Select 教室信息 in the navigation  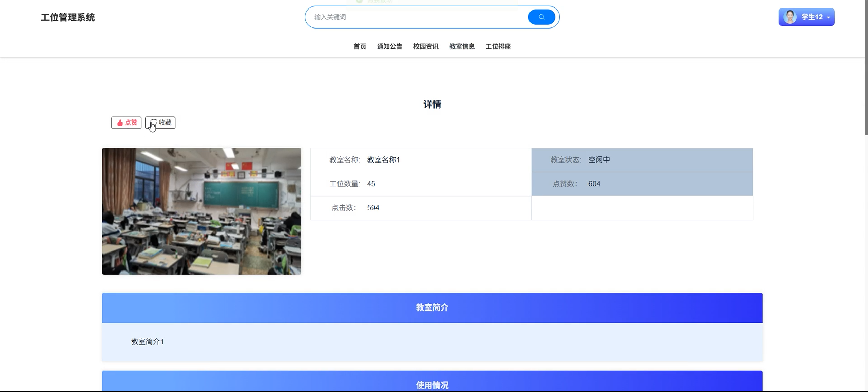click(462, 46)
